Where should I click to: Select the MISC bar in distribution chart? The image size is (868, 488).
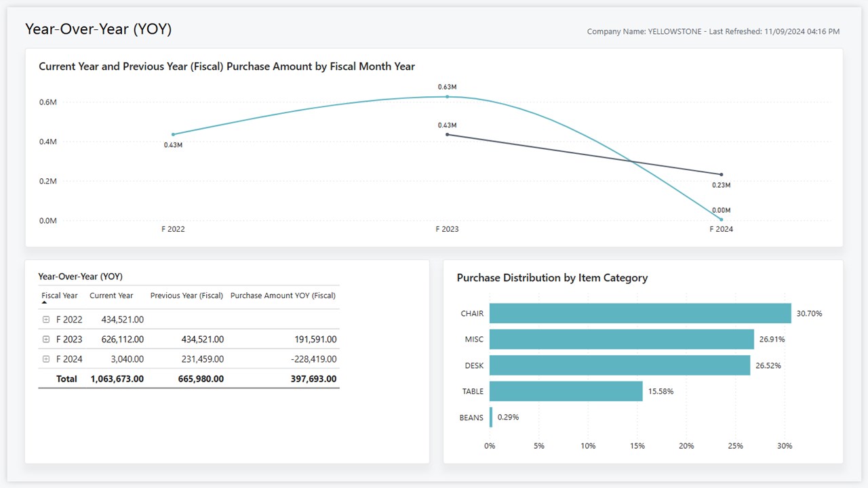(622, 339)
